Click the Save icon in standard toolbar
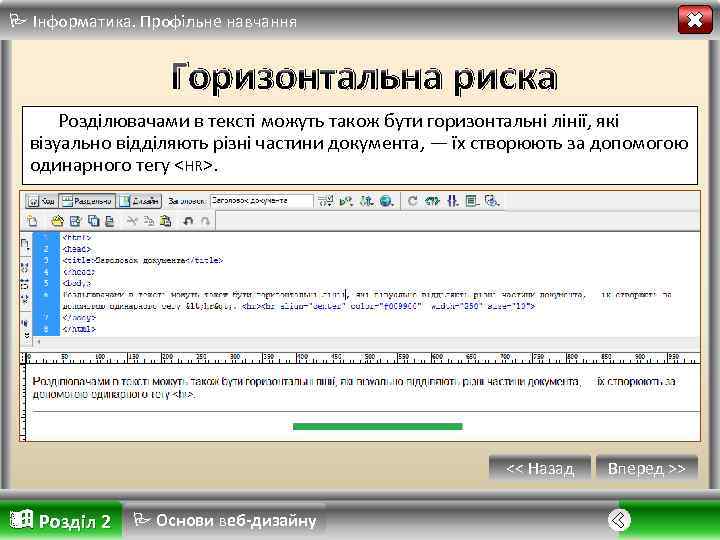Screen dimensions: 720x540 coord(75,221)
